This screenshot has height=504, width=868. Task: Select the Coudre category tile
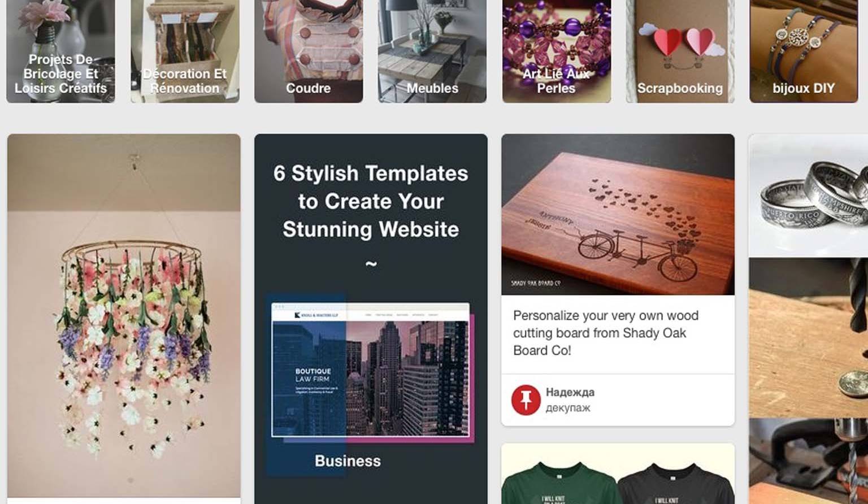point(309,51)
